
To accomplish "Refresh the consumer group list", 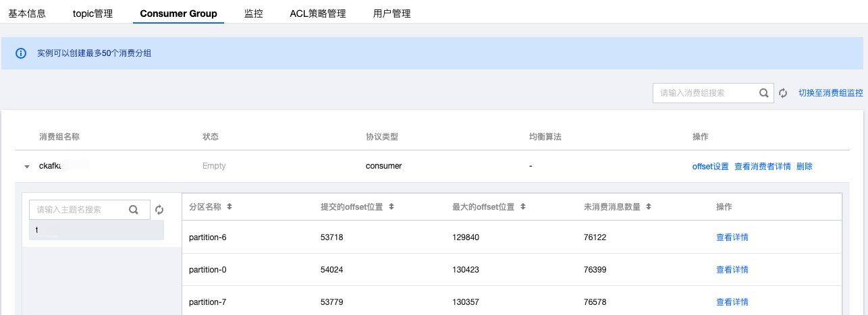I will (783, 93).
